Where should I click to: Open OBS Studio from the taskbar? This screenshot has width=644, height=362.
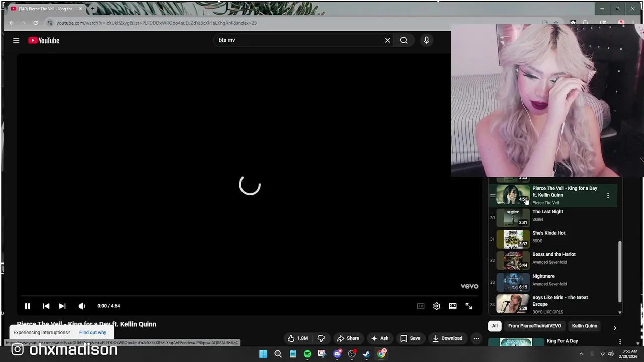point(352,354)
